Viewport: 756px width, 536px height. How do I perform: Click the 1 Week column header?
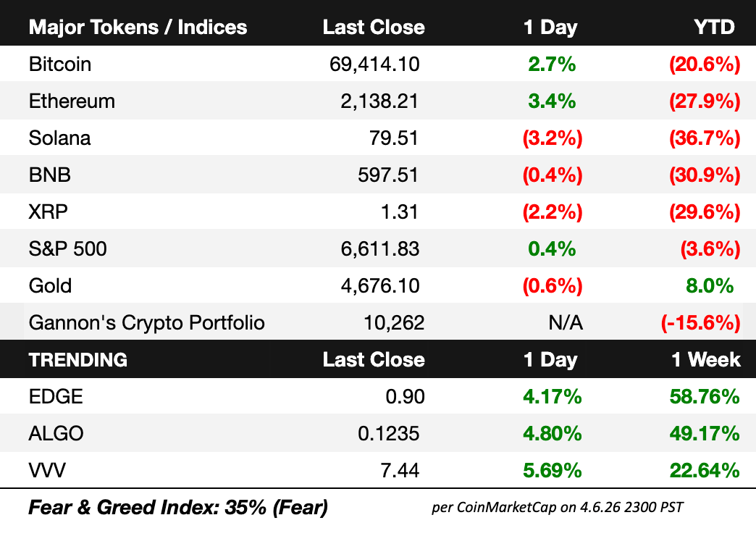click(x=706, y=360)
